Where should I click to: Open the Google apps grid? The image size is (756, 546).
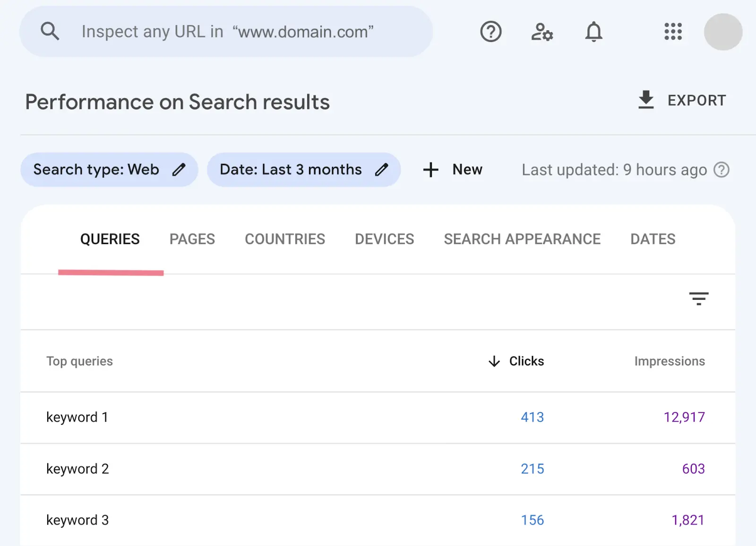click(673, 32)
